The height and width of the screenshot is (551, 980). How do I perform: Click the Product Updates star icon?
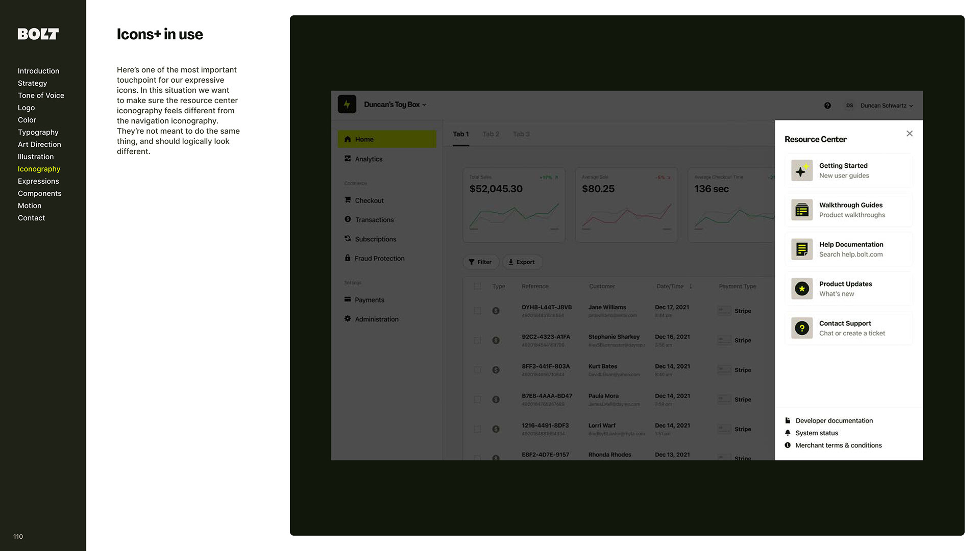click(x=802, y=289)
